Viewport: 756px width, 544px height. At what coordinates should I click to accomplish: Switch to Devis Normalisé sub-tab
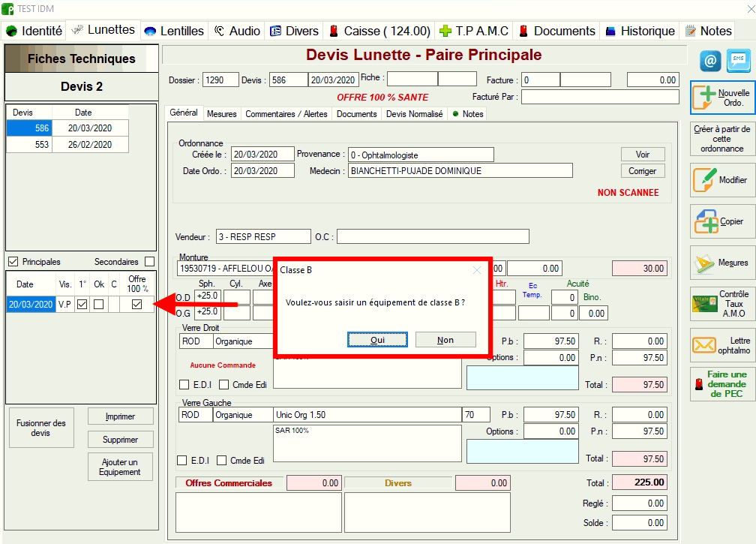(415, 114)
